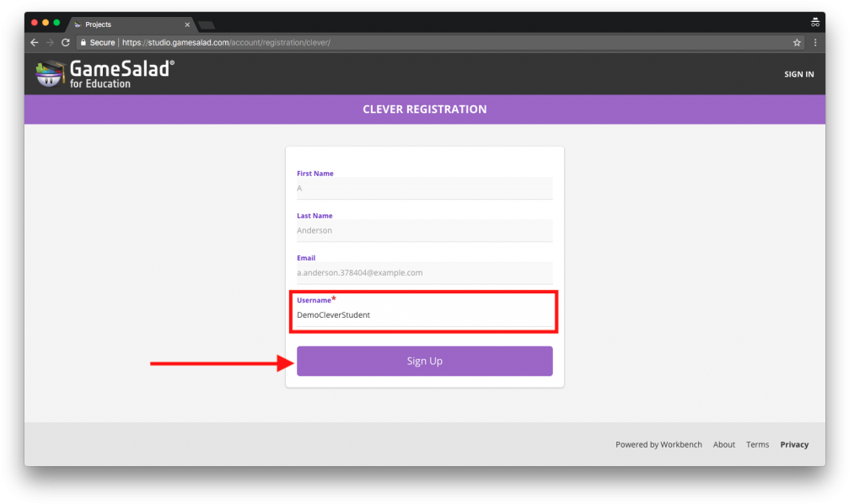Open the Terms footer link
This screenshot has height=504, width=849.
point(757,444)
